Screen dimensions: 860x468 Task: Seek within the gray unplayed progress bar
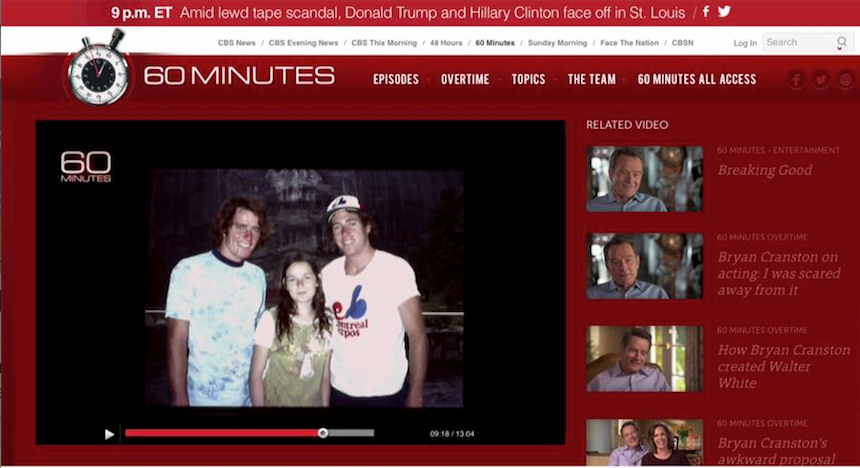pos(351,433)
